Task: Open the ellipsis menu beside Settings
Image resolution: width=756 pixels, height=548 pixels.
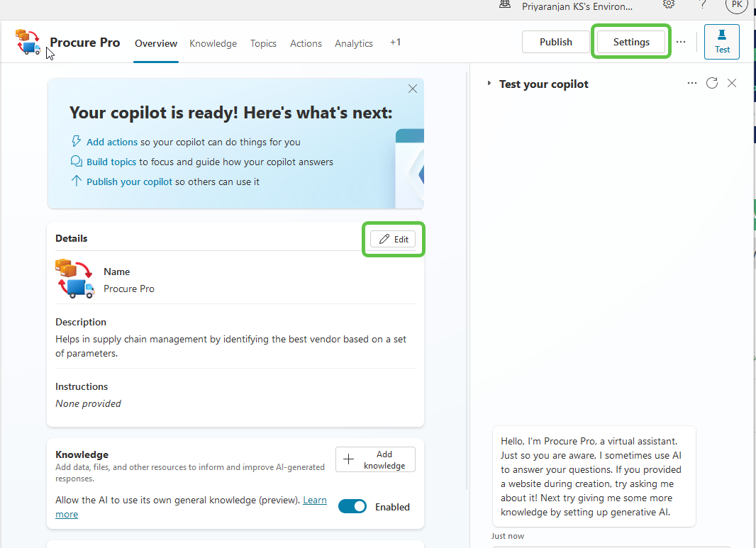Action: coord(680,41)
